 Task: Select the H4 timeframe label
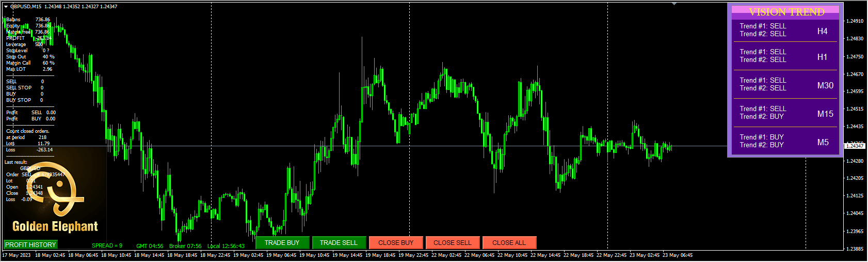(823, 31)
